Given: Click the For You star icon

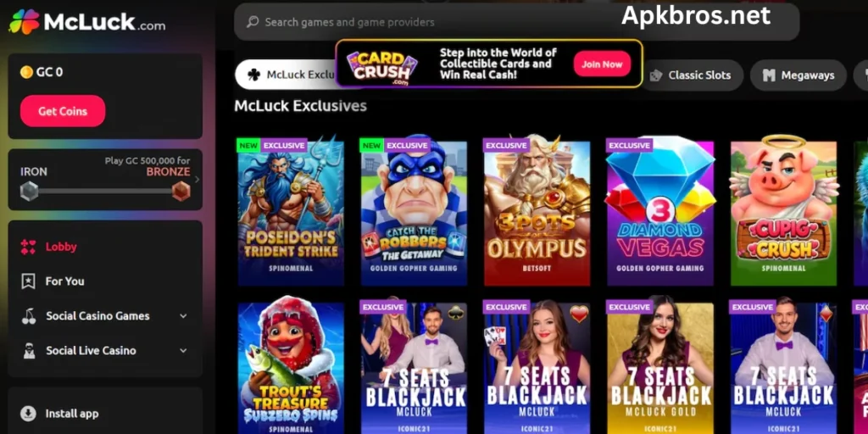Looking at the screenshot, I should 28,281.
